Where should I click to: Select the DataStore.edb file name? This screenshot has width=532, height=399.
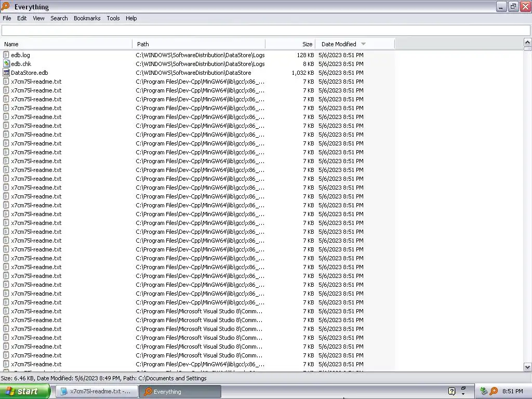[30, 72]
